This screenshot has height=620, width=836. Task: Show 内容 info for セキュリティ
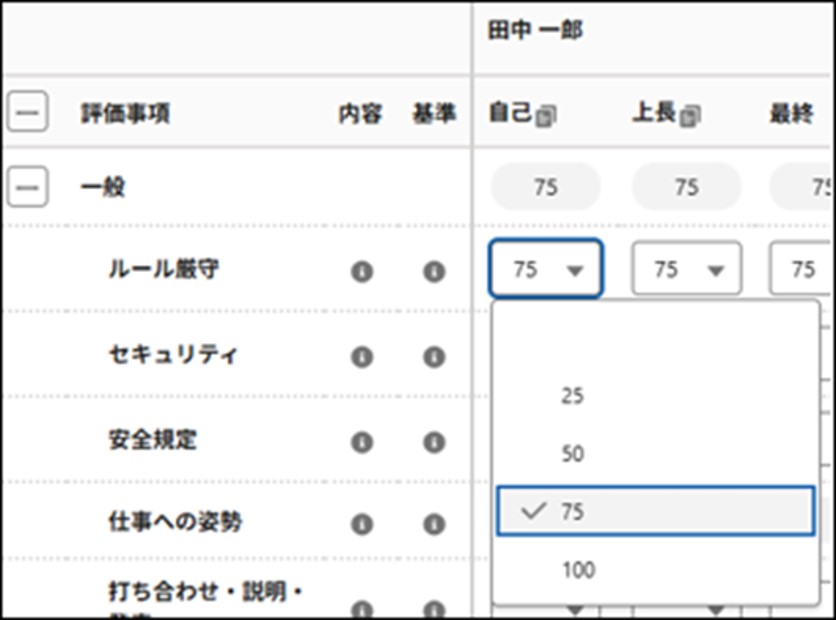click(362, 357)
